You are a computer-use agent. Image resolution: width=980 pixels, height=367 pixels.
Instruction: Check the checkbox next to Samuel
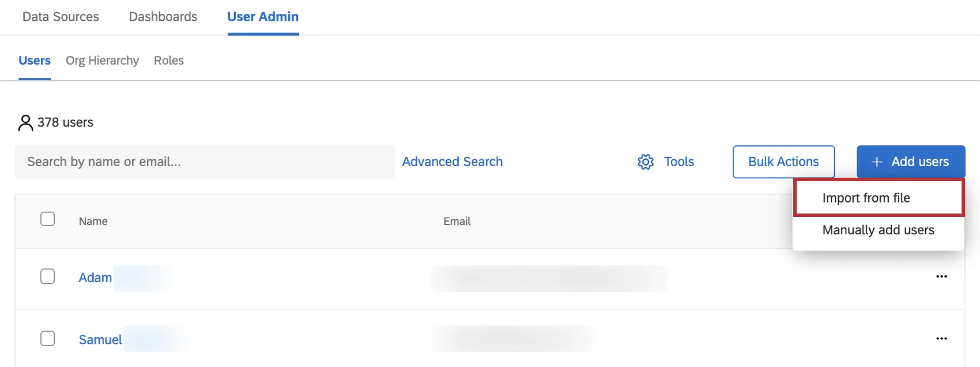pyautogui.click(x=48, y=339)
